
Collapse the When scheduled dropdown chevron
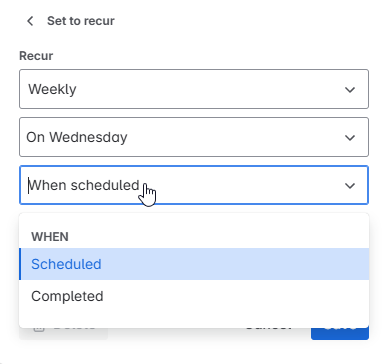[350, 185]
